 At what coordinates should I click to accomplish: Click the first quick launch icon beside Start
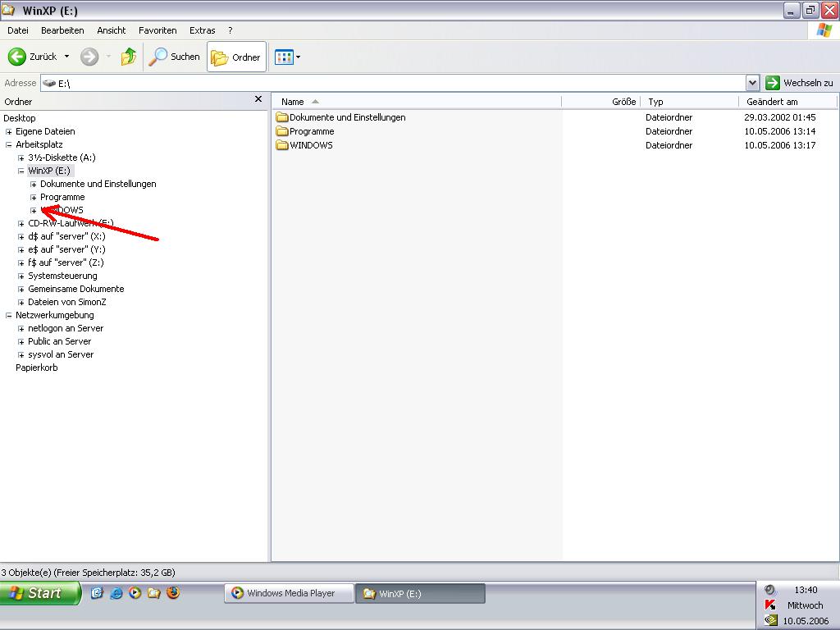click(97, 593)
